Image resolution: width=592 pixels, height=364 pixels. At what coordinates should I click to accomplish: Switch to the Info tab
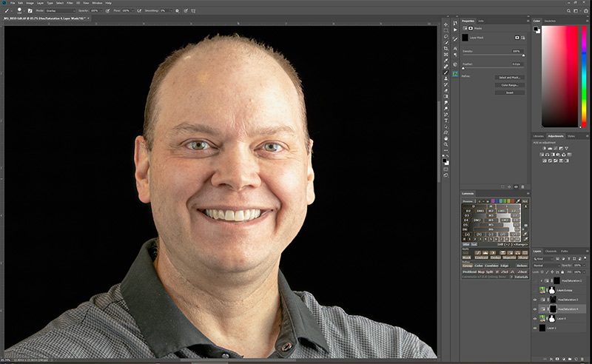tap(481, 21)
